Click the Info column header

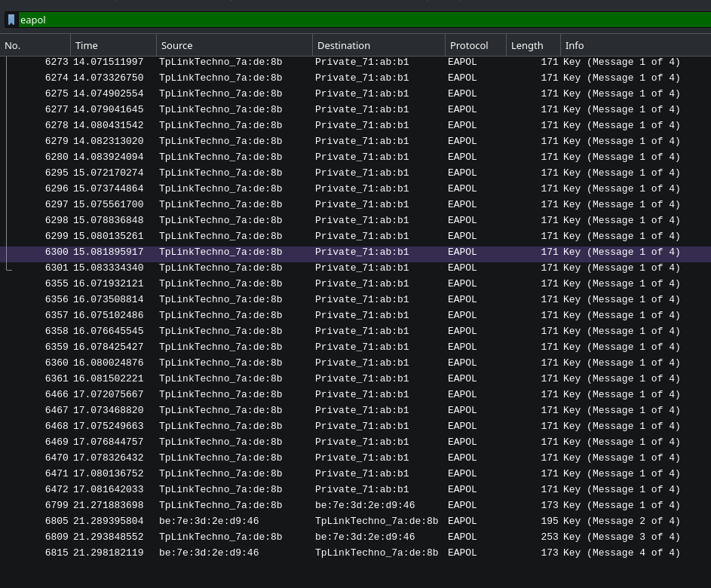[633, 45]
